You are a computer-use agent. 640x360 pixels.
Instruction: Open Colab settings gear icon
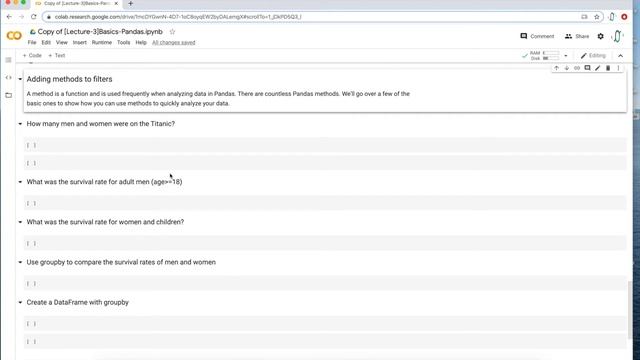click(600, 36)
